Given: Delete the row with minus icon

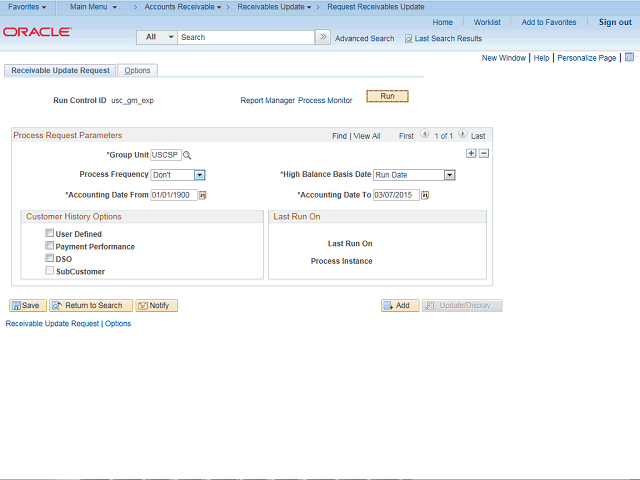Looking at the screenshot, I should (484, 153).
